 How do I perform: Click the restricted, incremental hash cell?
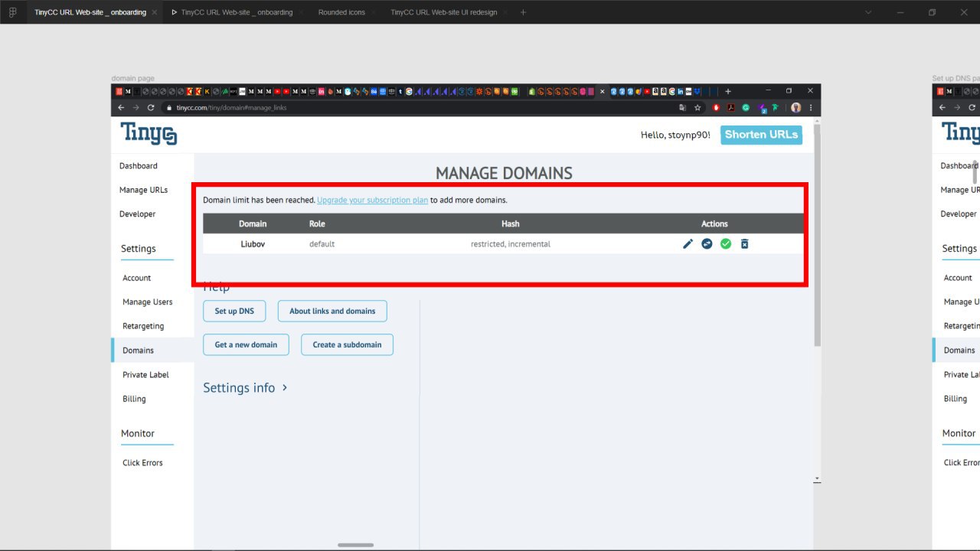(511, 244)
